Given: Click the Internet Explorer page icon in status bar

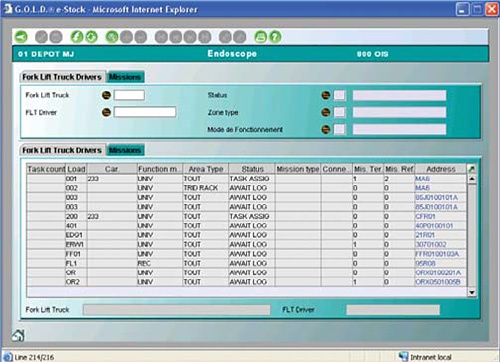Looking at the screenshot, I should 7,357.
